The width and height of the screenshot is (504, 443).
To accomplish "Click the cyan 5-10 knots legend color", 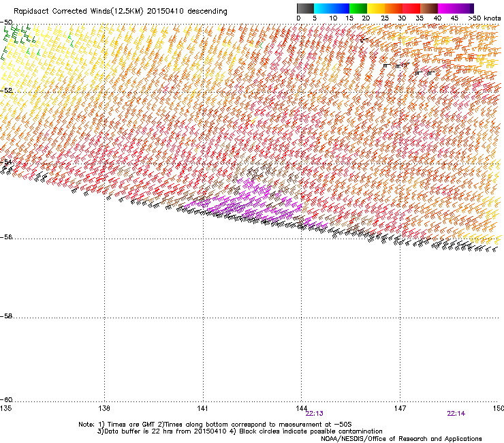I will pyautogui.click(x=323, y=8).
